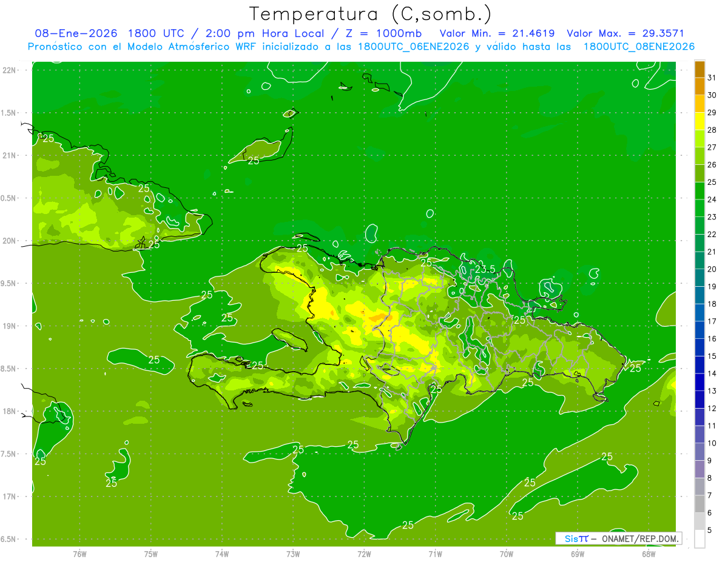This screenshot has height=562, width=728.
Task: Pick the yellow swatch between 28 and 29
Action: (x=699, y=121)
